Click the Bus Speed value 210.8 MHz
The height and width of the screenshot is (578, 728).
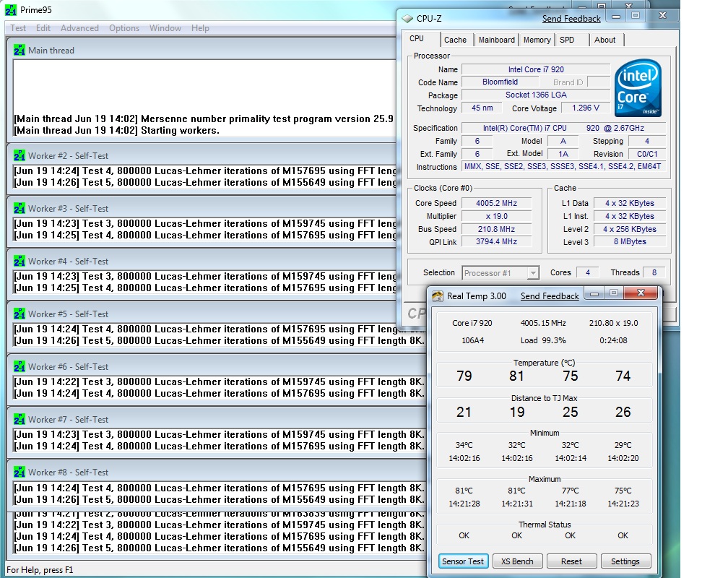[496, 229]
